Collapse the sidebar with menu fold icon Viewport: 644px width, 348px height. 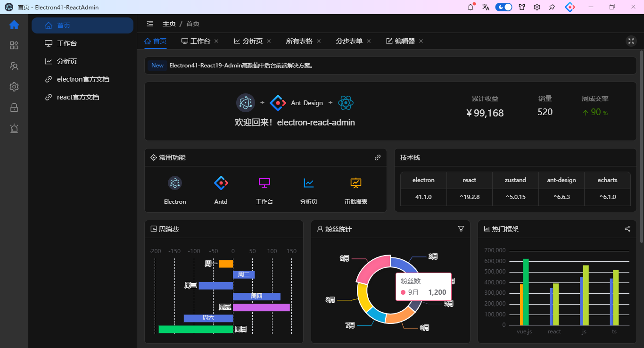pos(150,24)
